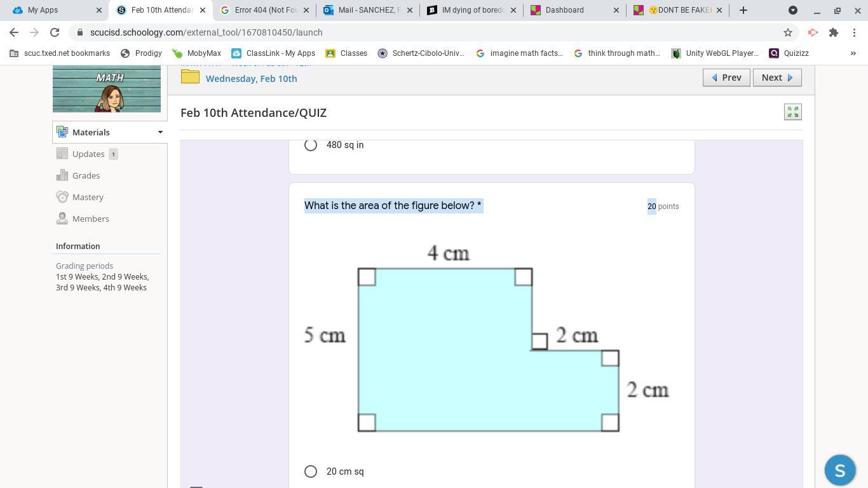Toggle fullscreen with the green expand icon
This screenshot has width=868, height=488.
pyautogui.click(x=793, y=112)
